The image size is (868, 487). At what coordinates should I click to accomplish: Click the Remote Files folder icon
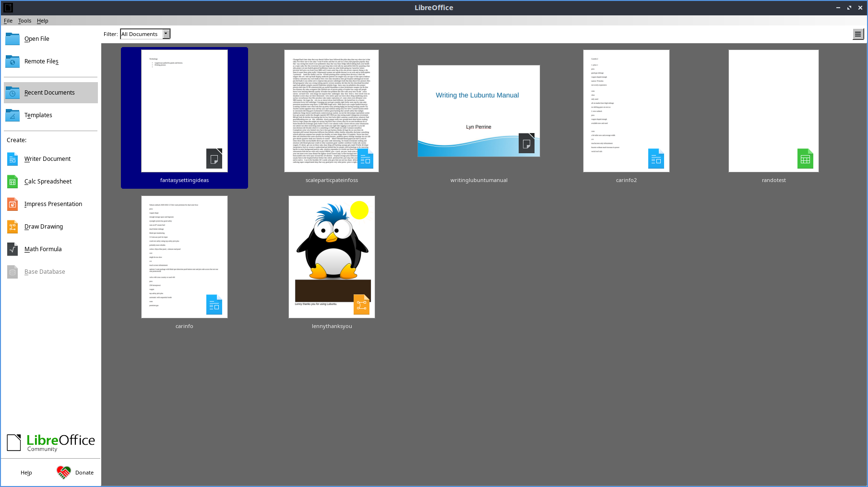pyautogui.click(x=12, y=61)
